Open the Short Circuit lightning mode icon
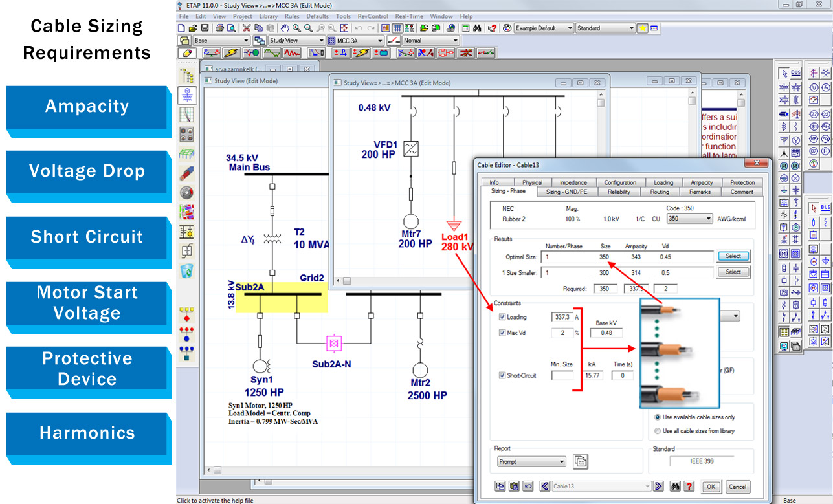This screenshot has height=504, width=833. coord(231,52)
